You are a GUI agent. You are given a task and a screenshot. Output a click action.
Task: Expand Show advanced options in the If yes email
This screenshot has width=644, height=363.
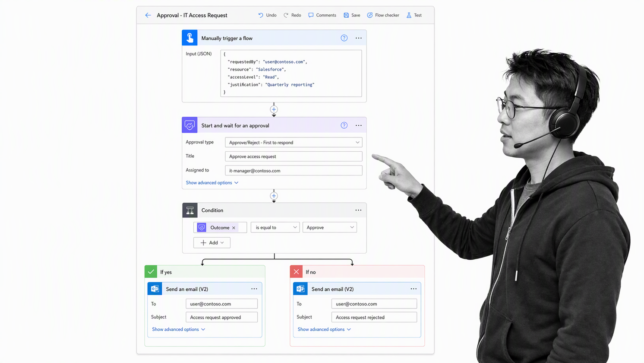tap(179, 329)
